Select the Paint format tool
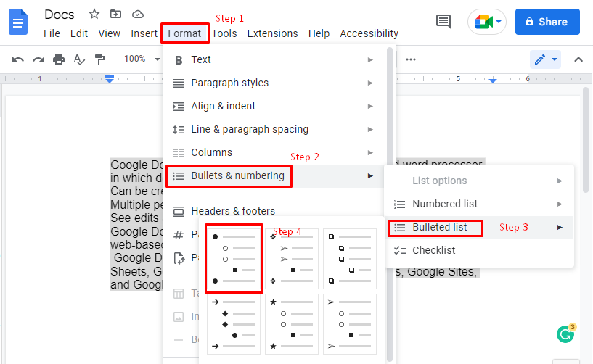Viewport: 593px width, 364px height. 100,59
